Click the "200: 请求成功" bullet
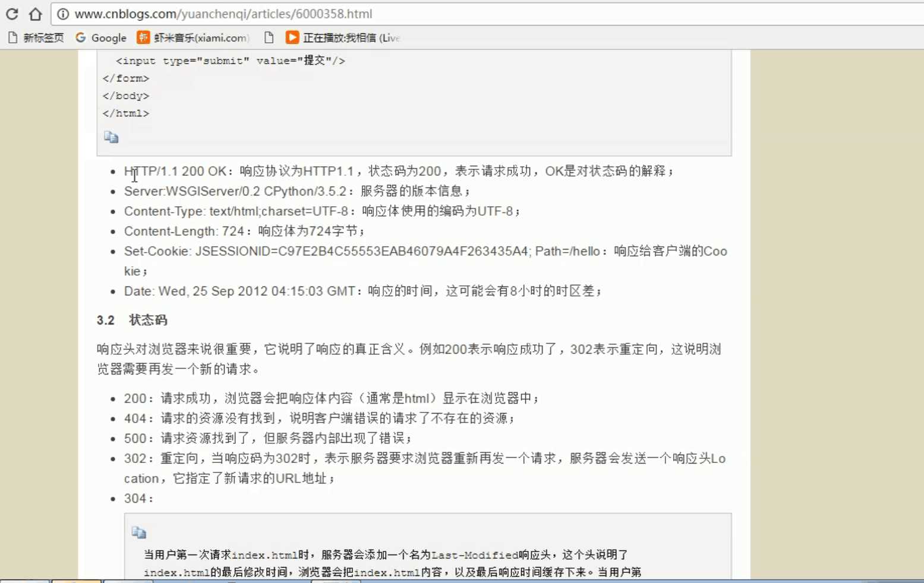924x583 pixels. click(x=332, y=399)
